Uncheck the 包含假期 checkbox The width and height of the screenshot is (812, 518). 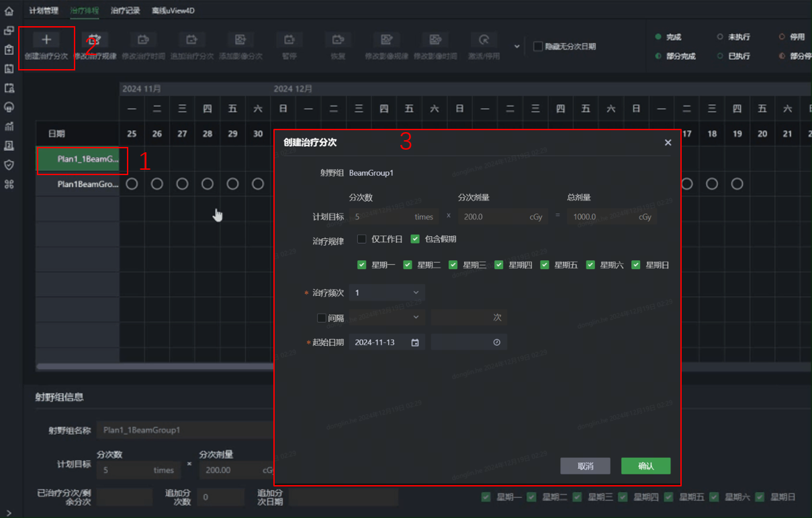[415, 239]
